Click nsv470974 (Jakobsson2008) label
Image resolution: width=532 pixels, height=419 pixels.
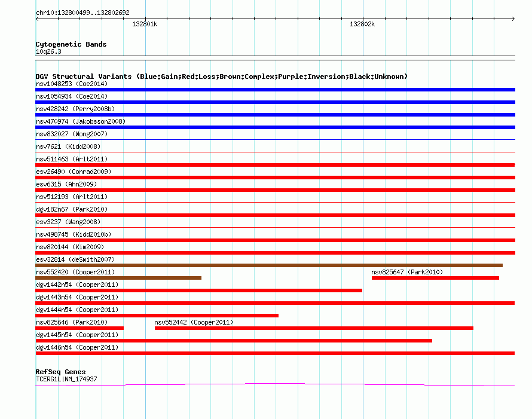[81, 121]
